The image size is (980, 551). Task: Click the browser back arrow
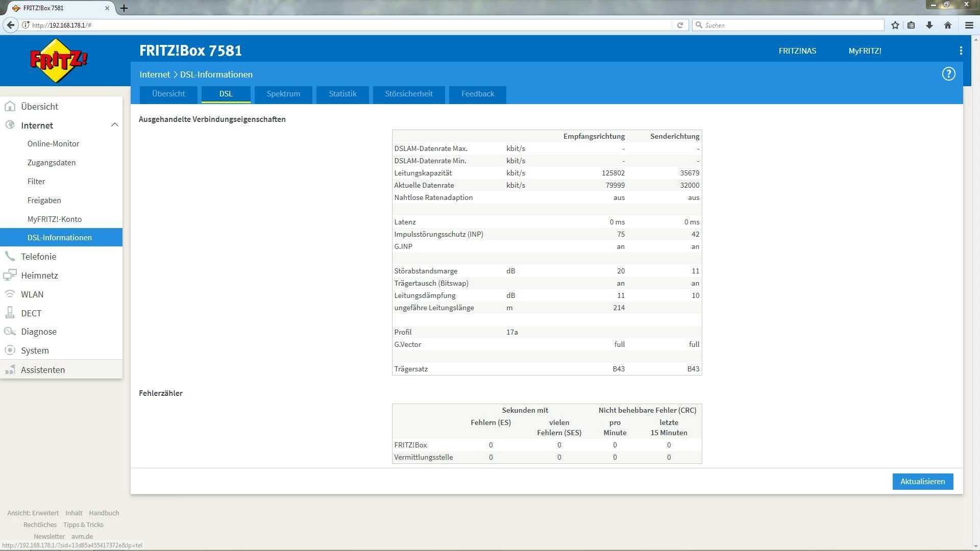click(x=10, y=25)
